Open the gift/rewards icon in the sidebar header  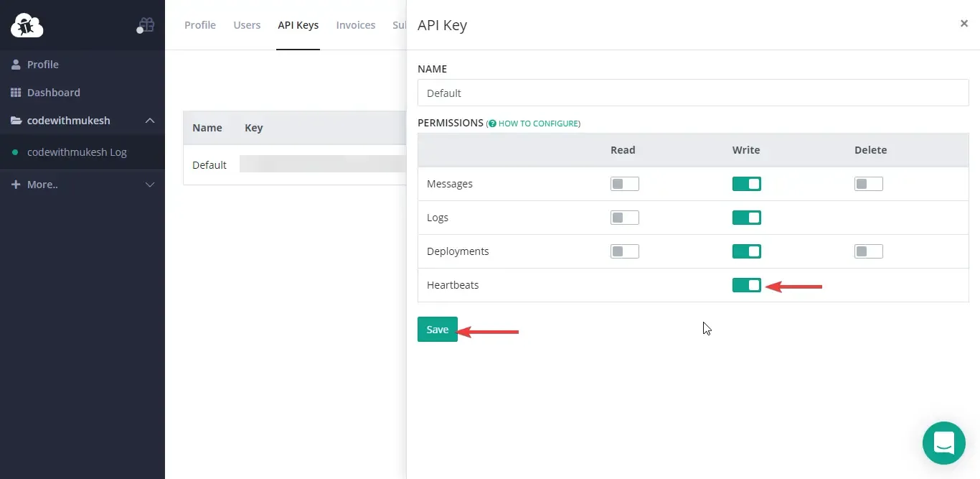pos(146,24)
